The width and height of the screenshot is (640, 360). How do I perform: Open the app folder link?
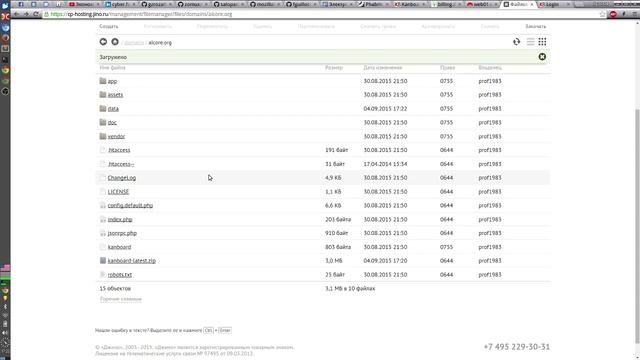tap(112, 81)
